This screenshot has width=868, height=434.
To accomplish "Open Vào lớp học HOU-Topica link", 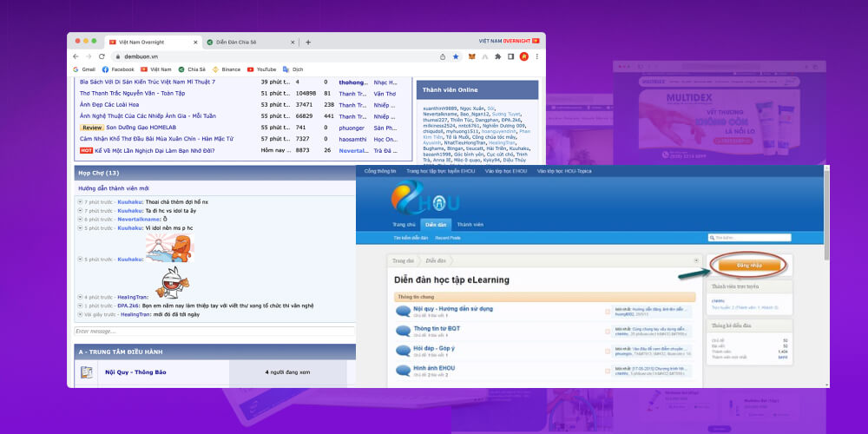I will coord(564,171).
